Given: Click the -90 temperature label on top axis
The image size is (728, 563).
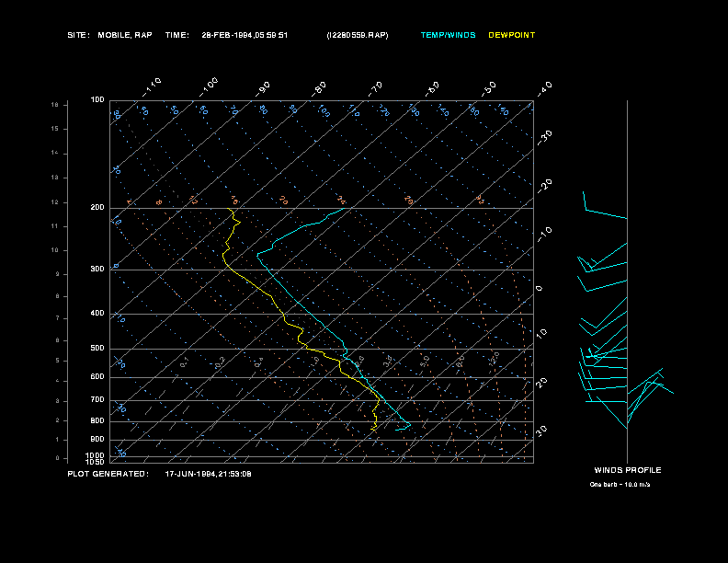Looking at the screenshot, I should coord(263,88).
